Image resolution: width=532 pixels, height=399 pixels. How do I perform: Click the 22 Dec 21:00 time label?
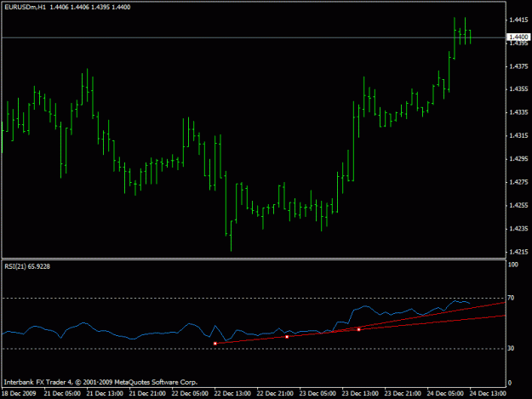(275, 393)
